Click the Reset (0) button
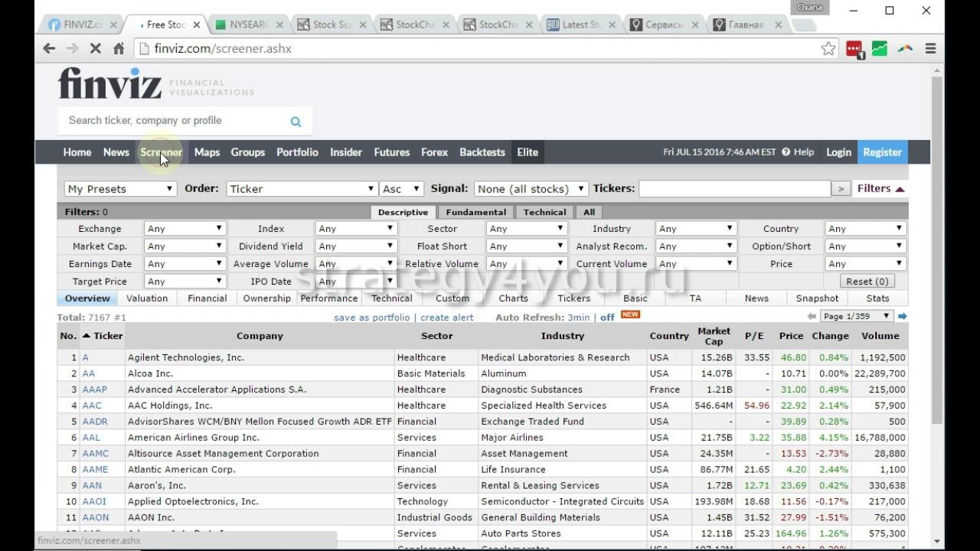Screen dimensions: 980x551 pos(867,281)
